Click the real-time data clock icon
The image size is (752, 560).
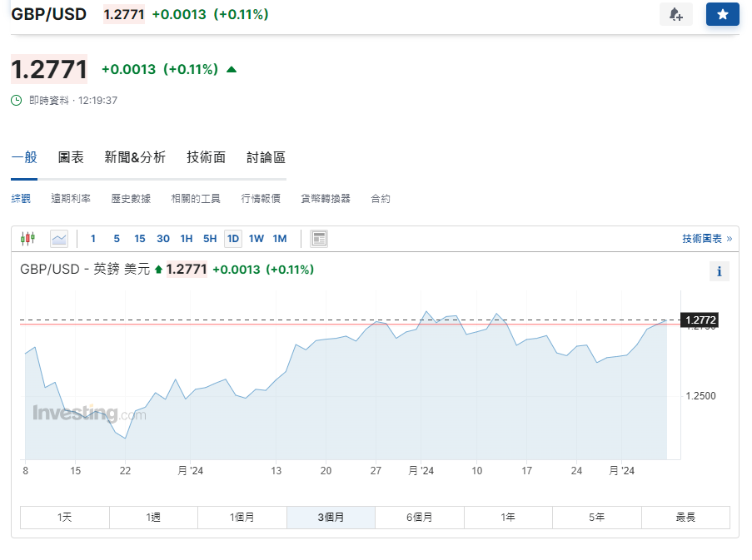(x=17, y=100)
